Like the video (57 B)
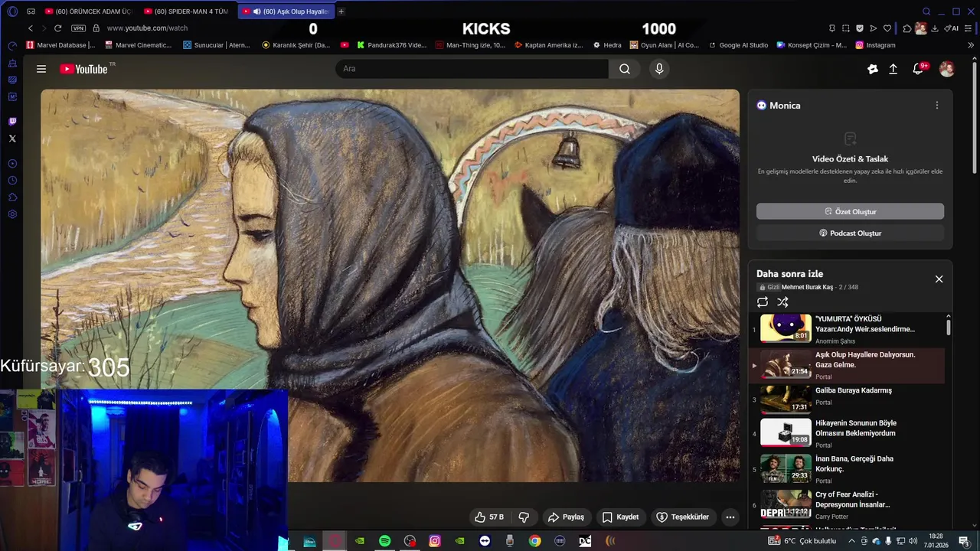 [488, 517]
